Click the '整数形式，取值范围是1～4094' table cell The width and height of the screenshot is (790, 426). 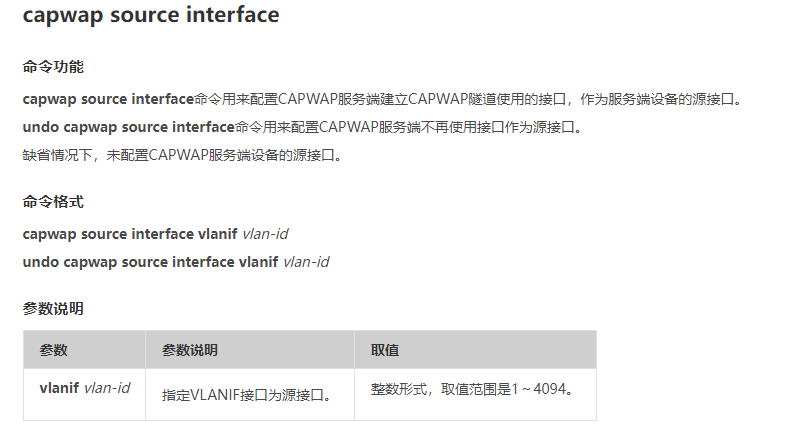point(472,388)
